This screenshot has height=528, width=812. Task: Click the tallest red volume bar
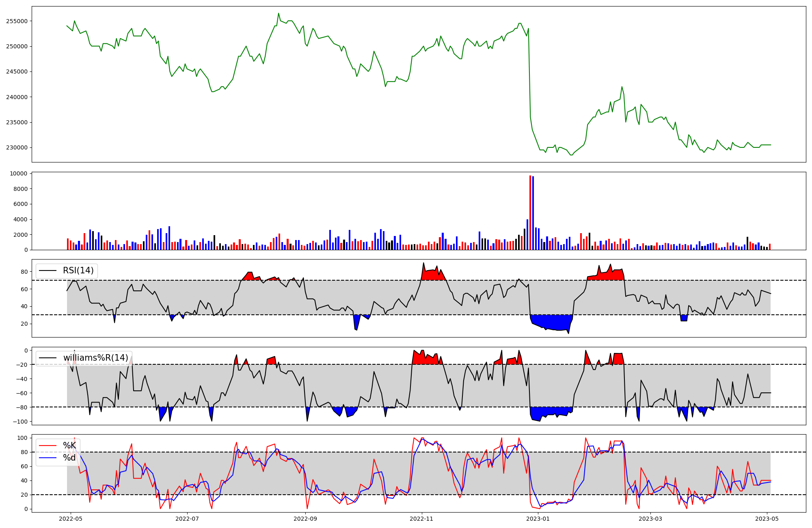tap(530, 213)
